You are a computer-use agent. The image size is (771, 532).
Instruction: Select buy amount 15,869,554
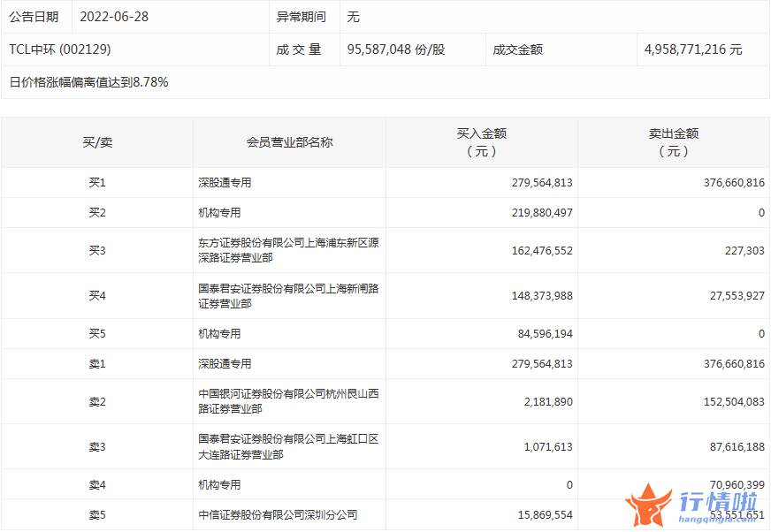545,515
